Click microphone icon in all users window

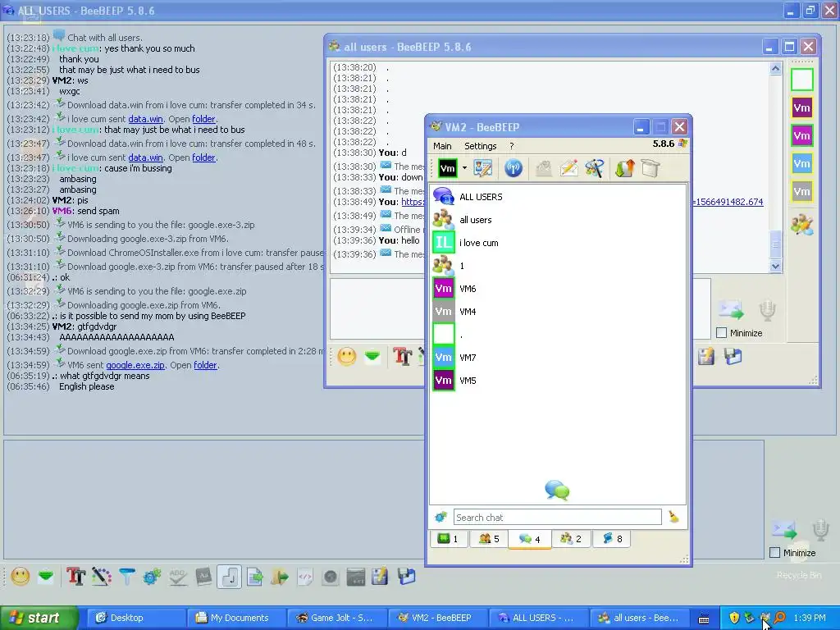(767, 310)
